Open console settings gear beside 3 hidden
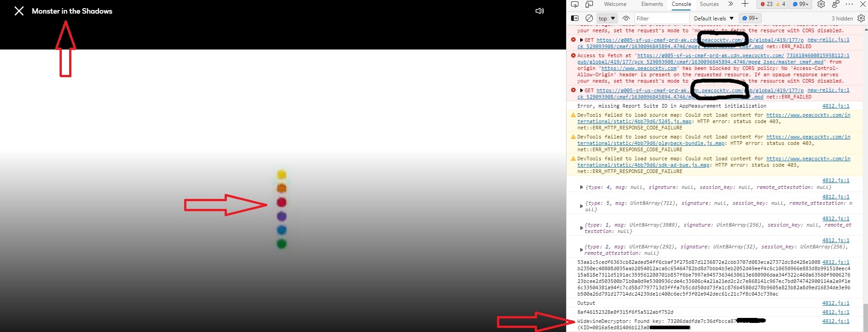This screenshot has width=868, height=332. pyautogui.click(x=861, y=18)
